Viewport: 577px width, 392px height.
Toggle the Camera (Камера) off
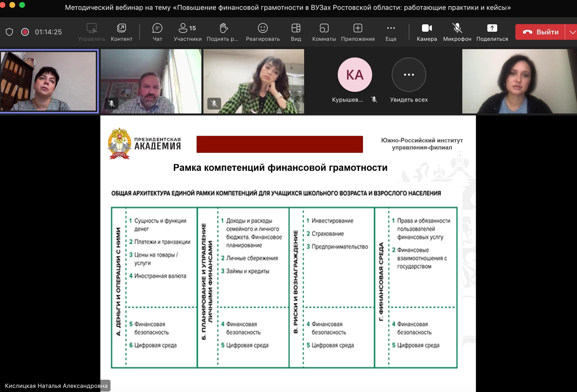(x=426, y=32)
